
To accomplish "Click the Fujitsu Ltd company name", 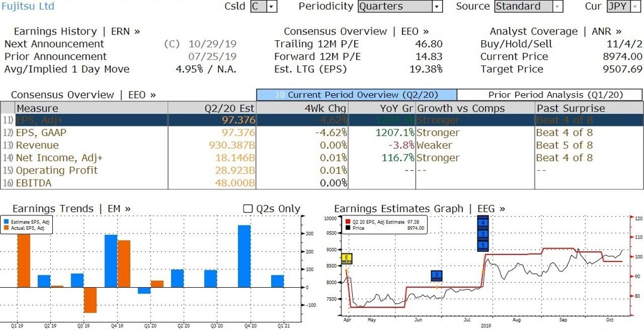I will click(x=28, y=6).
